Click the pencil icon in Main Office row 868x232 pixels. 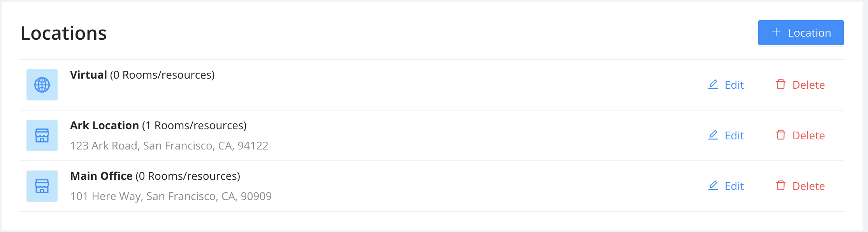pyautogui.click(x=713, y=186)
